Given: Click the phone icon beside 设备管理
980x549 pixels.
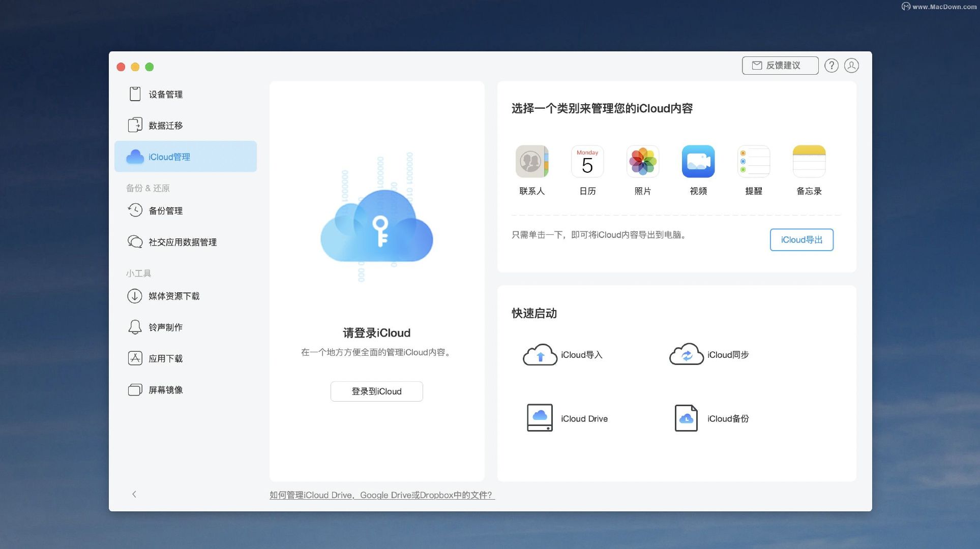Looking at the screenshot, I should 135,94.
